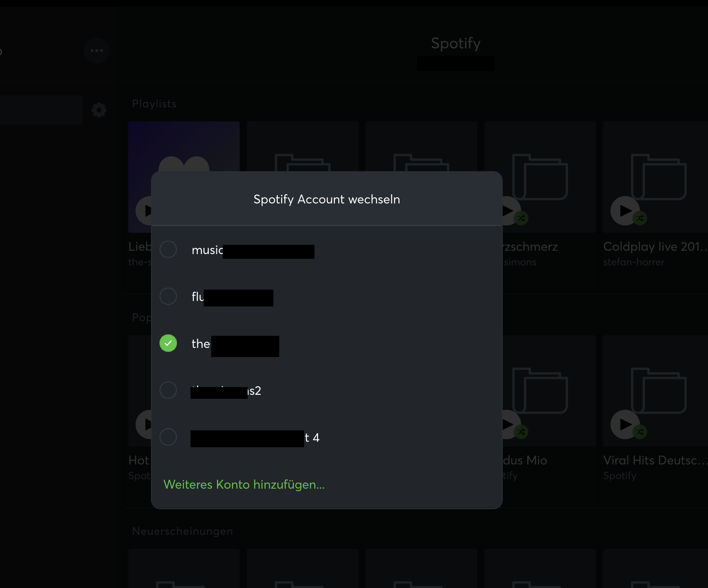Click "Weiteres Konto hinzufügen..." link
The width and height of the screenshot is (708, 588).
[x=244, y=485]
